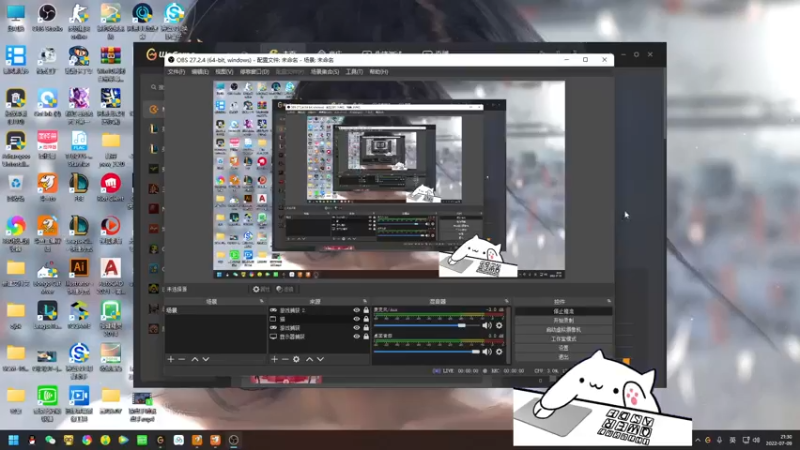800x450 pixels.
Task: Click the OBS preview canvas
Action: (389, 180)
